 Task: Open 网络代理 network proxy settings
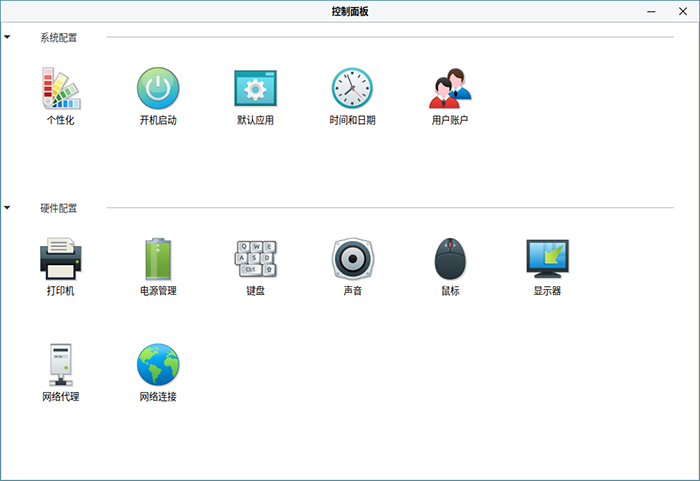click(60, 366)
